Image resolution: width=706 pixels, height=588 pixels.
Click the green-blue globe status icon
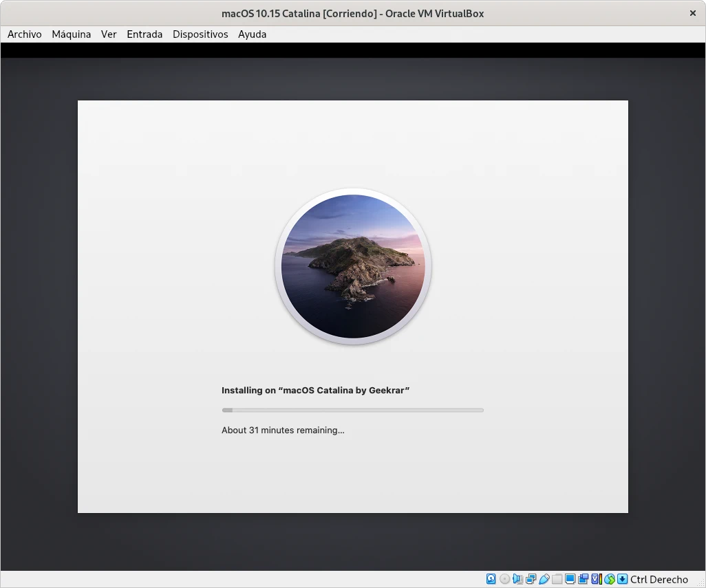click(610, 579)
